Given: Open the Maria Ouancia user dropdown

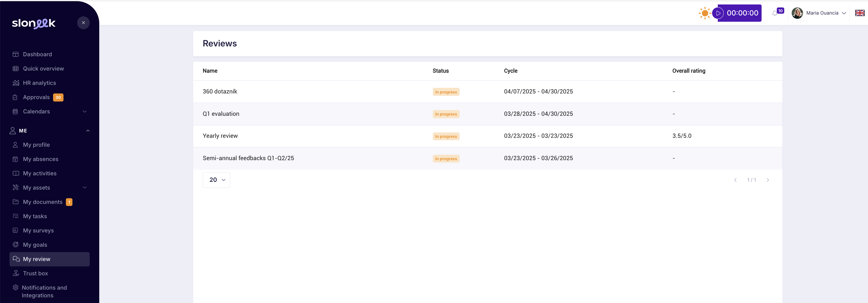Looking at the screenshot, I should tap(819, 13).
